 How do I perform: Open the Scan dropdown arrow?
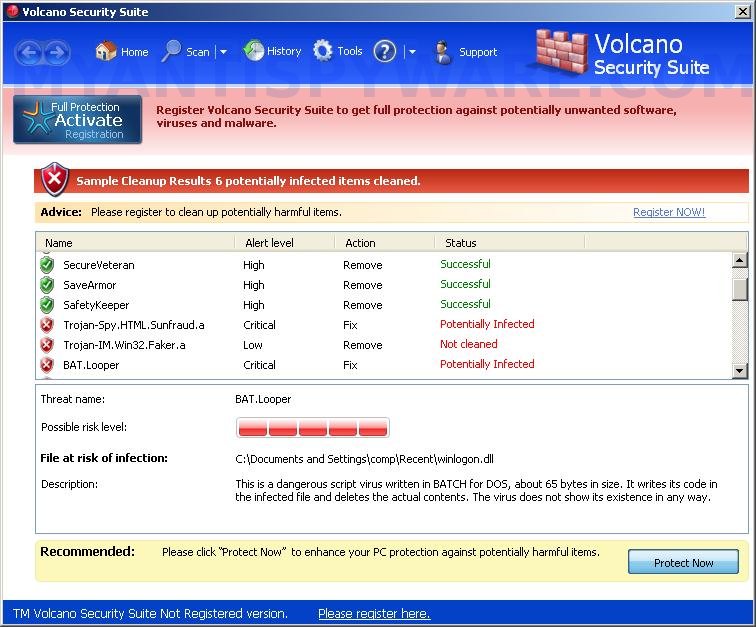click(223, 52)
